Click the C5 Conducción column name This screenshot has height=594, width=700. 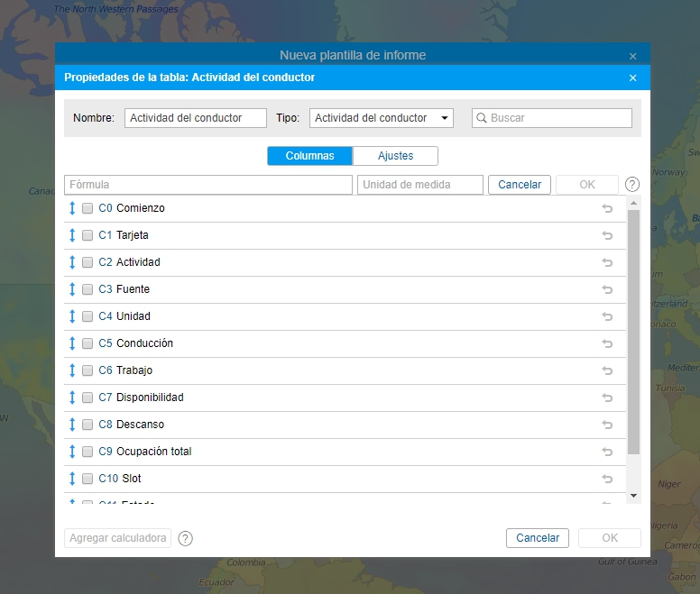(144, 343)
